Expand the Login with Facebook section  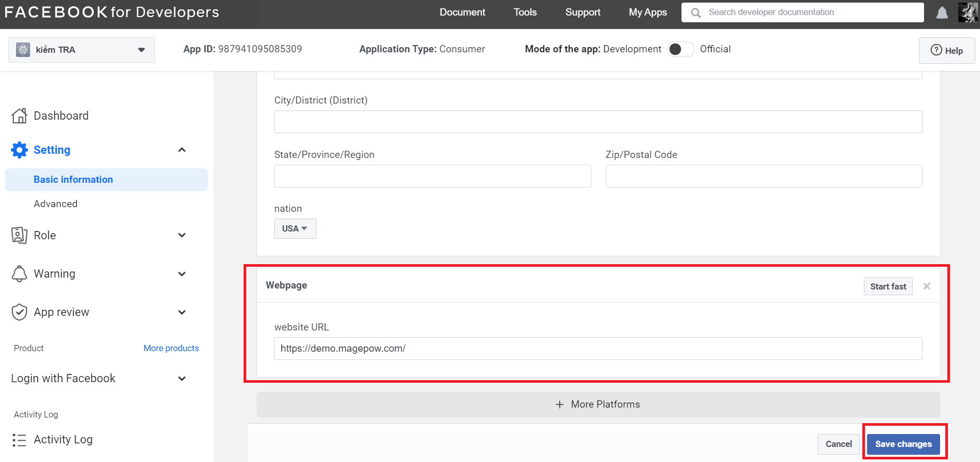point(182,379)
